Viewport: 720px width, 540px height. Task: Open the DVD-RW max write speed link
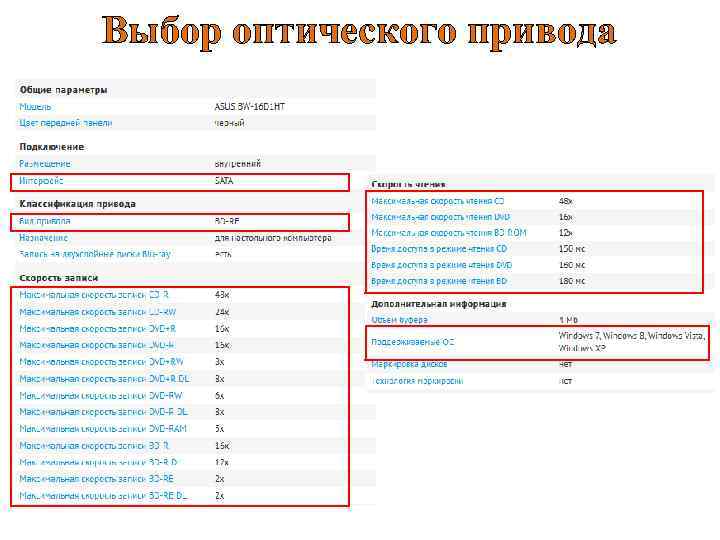(101, 395)
